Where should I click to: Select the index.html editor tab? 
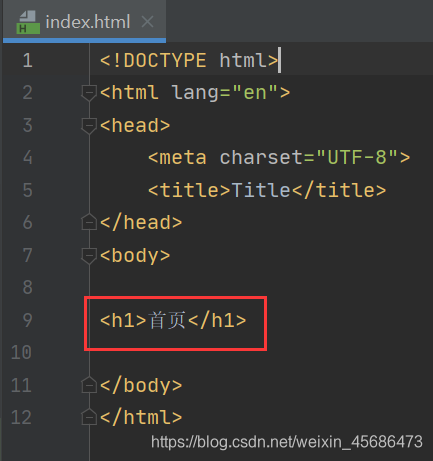[84, 21]
